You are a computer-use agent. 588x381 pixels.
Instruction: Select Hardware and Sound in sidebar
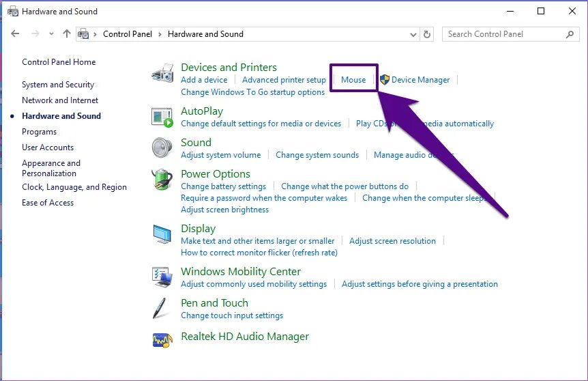61,116
